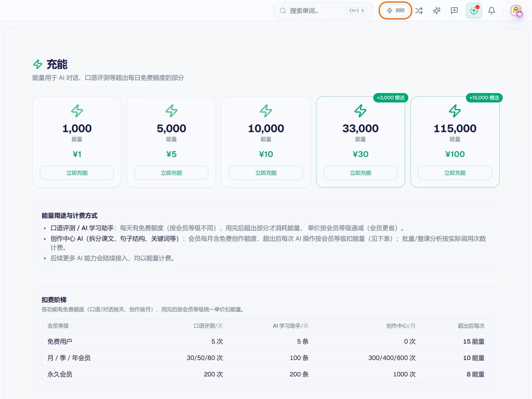
Task: Click the 创作中心/月 column header
Action: tap(401, 326)
